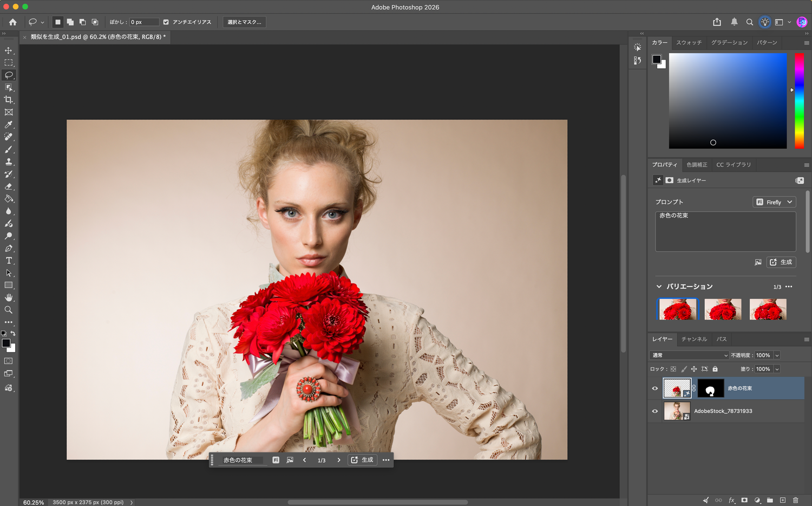812x506 pixels.
Task: Open the workspace switcher dropdown
Action: [x=782, y=22]
